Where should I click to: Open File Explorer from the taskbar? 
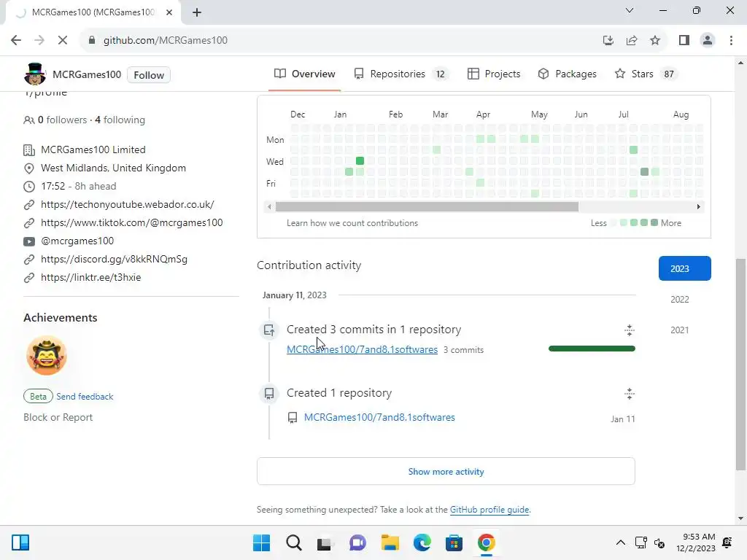pyautogui.click(x=390, y=542)
